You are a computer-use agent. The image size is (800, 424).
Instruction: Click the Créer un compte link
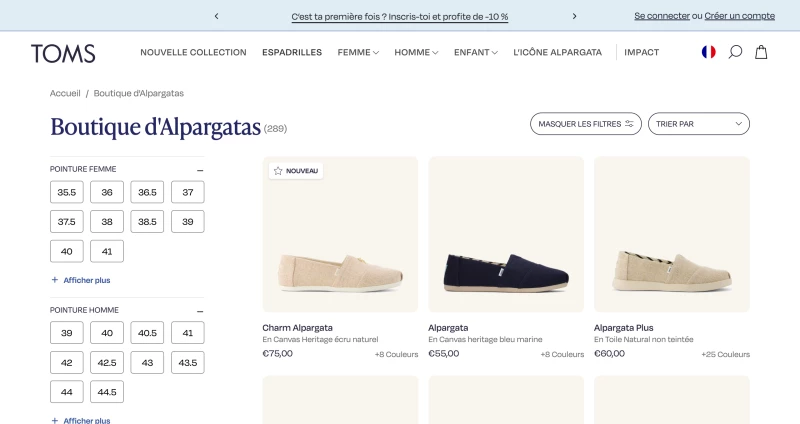click(x=739, y=16)
